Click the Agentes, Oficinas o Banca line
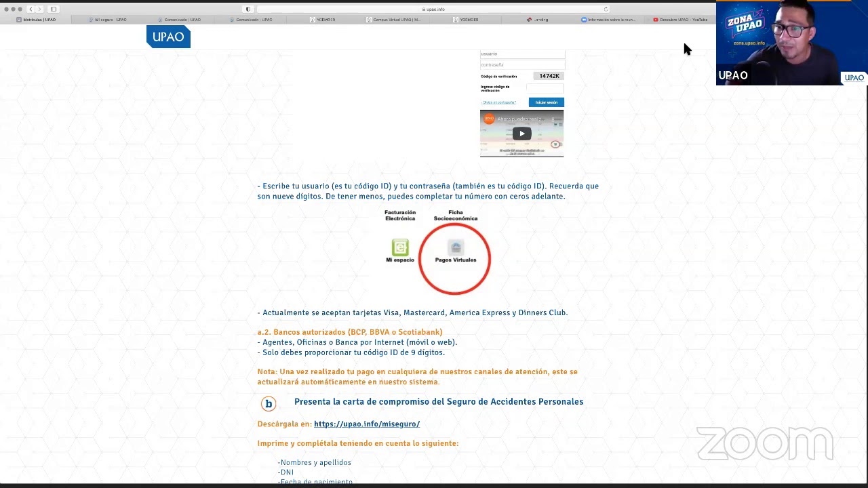This screenshot has width=868, height=488. 357,342
